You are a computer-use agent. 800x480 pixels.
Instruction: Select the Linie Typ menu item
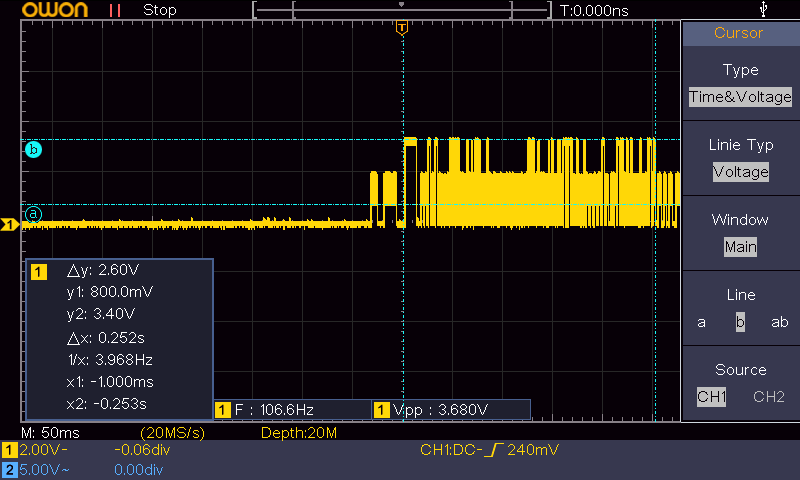pyautogui.click(x=741, y=145)
